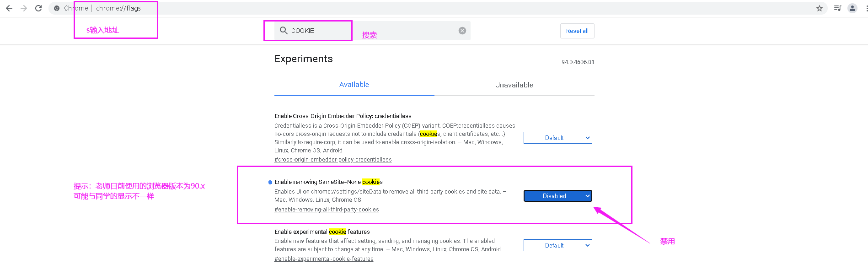Click the search magnifier icon
Screen dimensions: 868x275
[284, 31]
